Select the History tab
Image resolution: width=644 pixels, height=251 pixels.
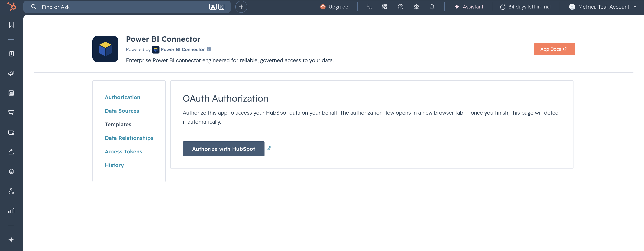114,165
